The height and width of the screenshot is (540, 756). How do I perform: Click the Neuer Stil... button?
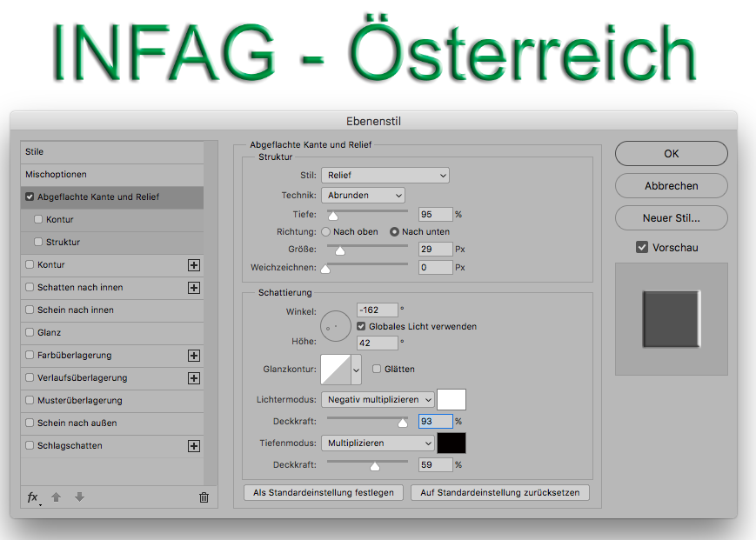point(671,218)
